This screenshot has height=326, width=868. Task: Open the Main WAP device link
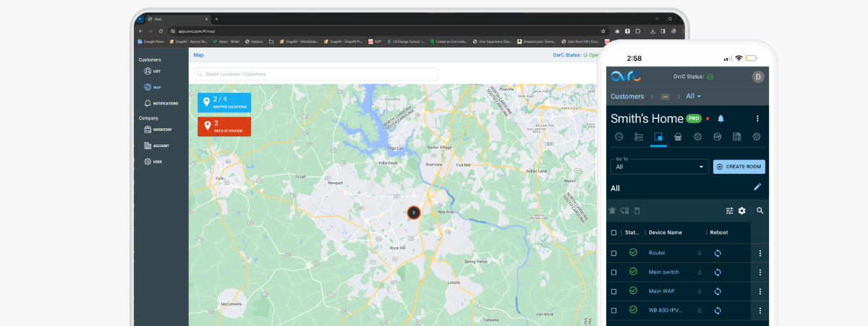tap(663, 291)
